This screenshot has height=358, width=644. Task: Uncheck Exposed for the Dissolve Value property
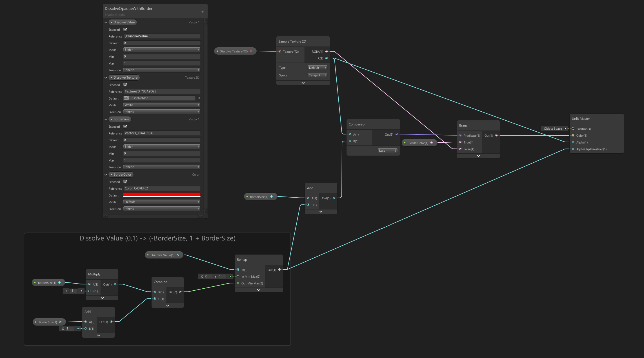tap(125, 29)
